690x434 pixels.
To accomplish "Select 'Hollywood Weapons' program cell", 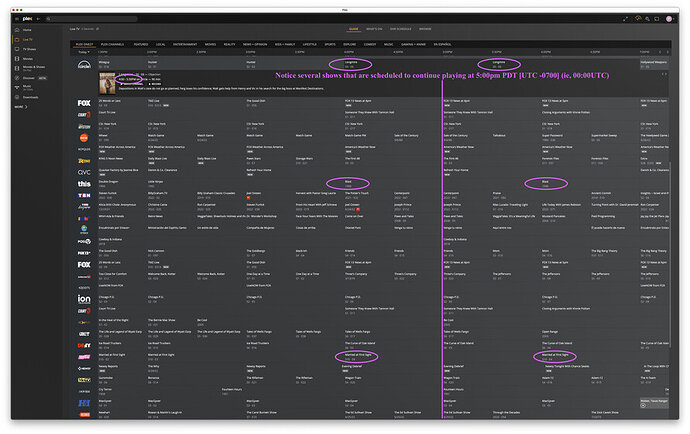I will tap(654, 64).
